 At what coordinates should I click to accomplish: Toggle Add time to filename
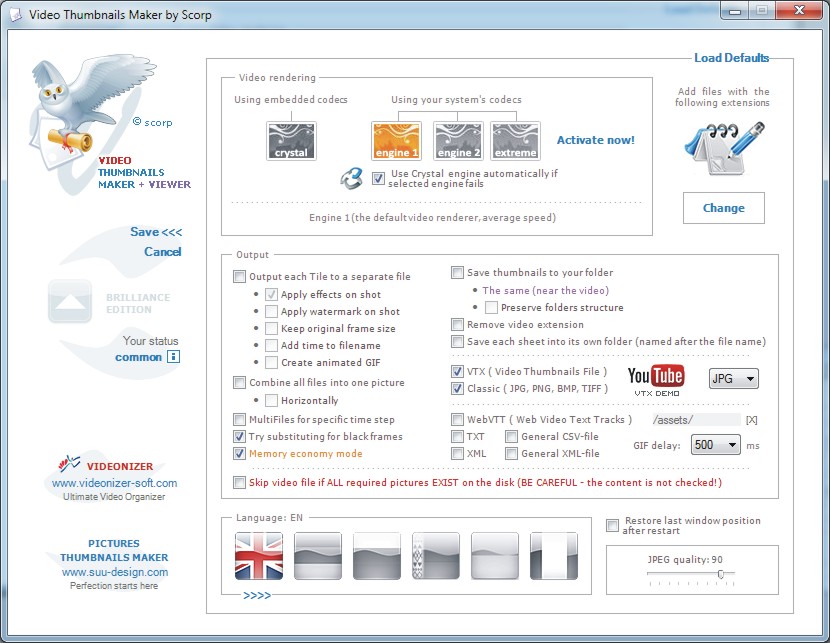coord(271,345)
